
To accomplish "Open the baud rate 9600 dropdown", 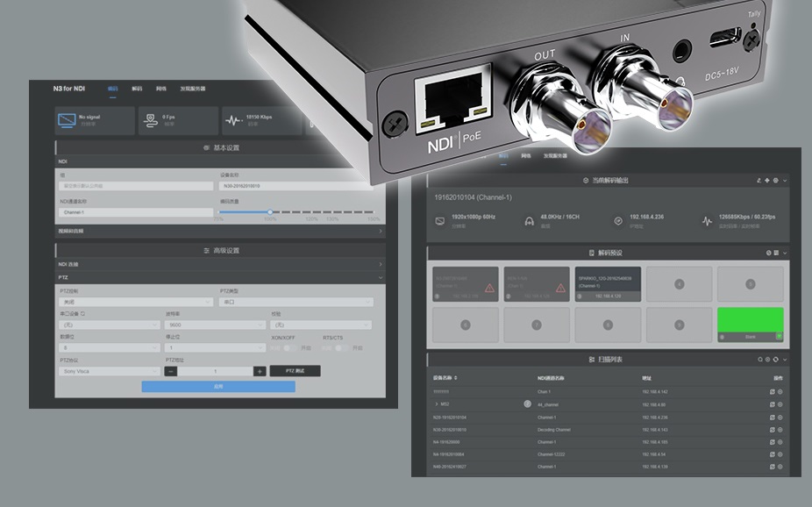I will (215, 325).
